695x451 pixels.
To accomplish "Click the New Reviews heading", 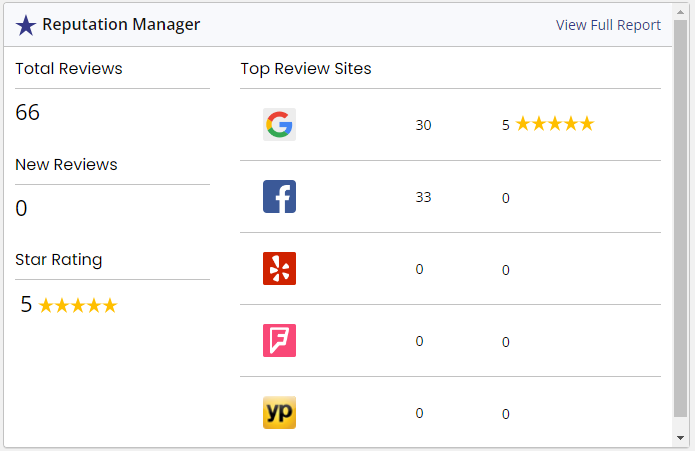I will tap(66, 165).
